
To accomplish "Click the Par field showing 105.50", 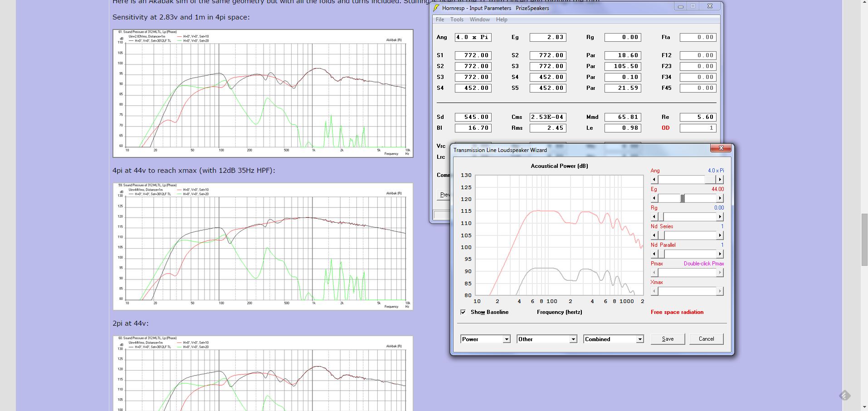I will (x=623, y=66).
